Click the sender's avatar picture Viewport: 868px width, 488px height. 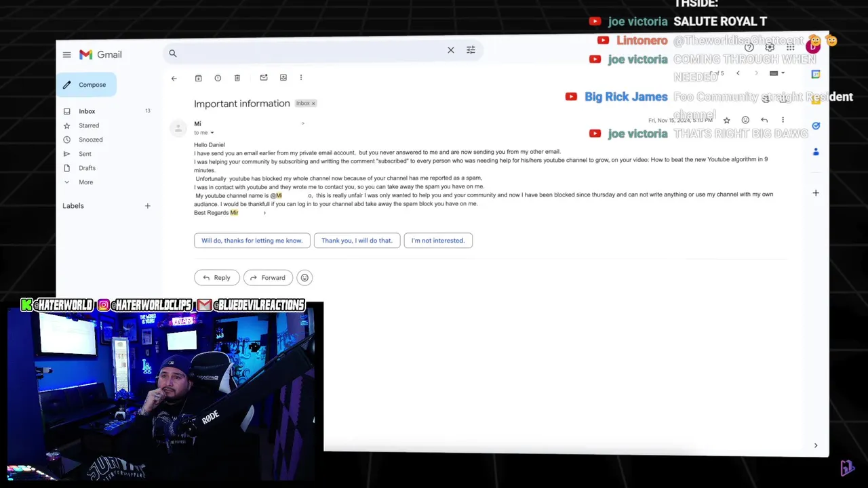click(178, 127)
